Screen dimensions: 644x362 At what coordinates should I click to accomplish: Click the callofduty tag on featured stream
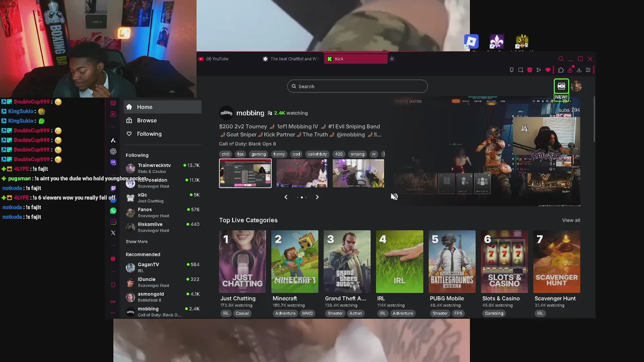click(x=317, y=154)
